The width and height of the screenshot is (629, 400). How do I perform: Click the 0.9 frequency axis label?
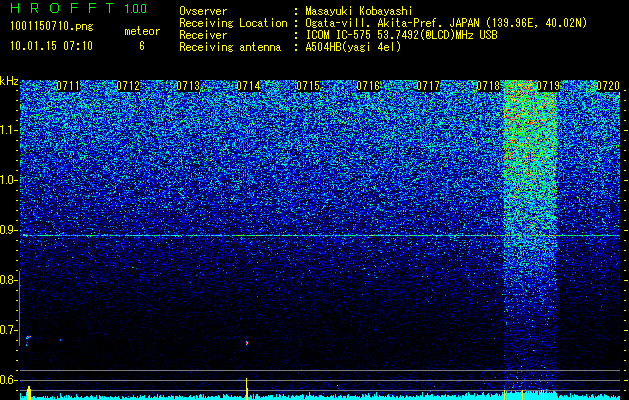click(8, 230)
